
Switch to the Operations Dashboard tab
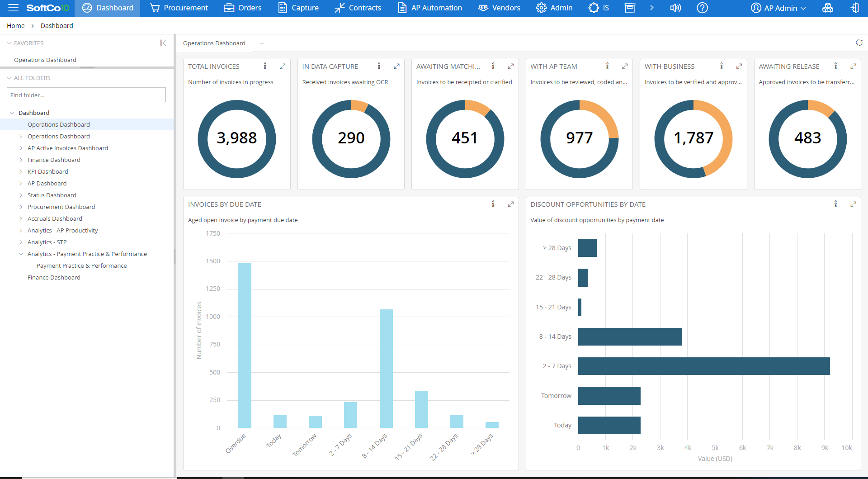click(x=214, y=43)
